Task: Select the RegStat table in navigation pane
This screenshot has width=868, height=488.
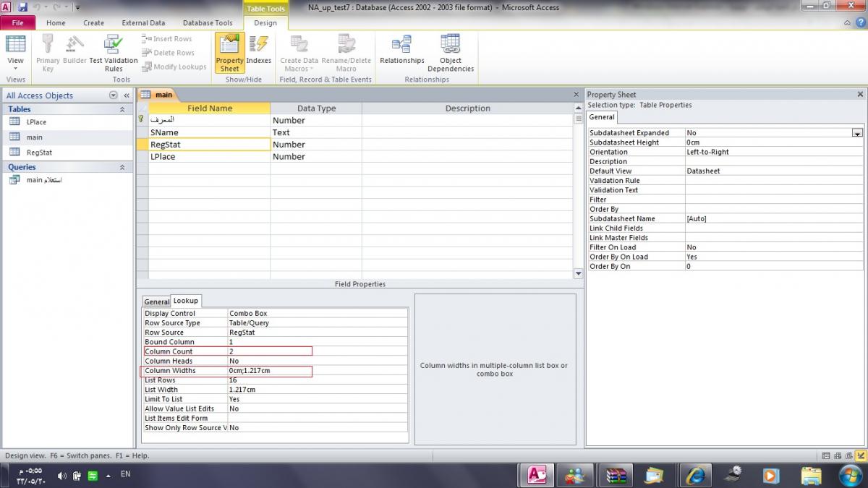Action: pyautogui.click(x=39, y=153)
